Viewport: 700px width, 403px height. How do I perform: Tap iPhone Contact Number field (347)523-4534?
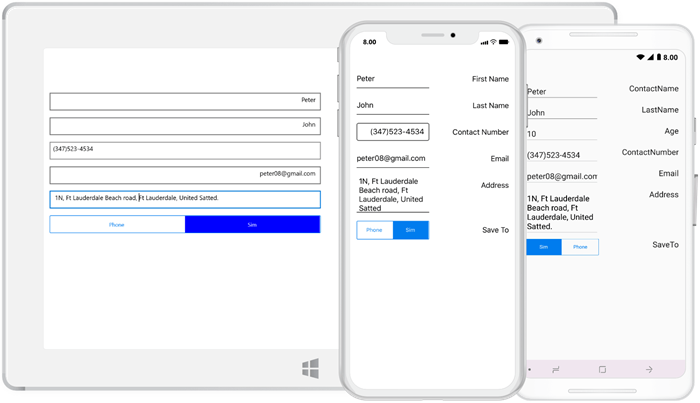pos(393,132)
